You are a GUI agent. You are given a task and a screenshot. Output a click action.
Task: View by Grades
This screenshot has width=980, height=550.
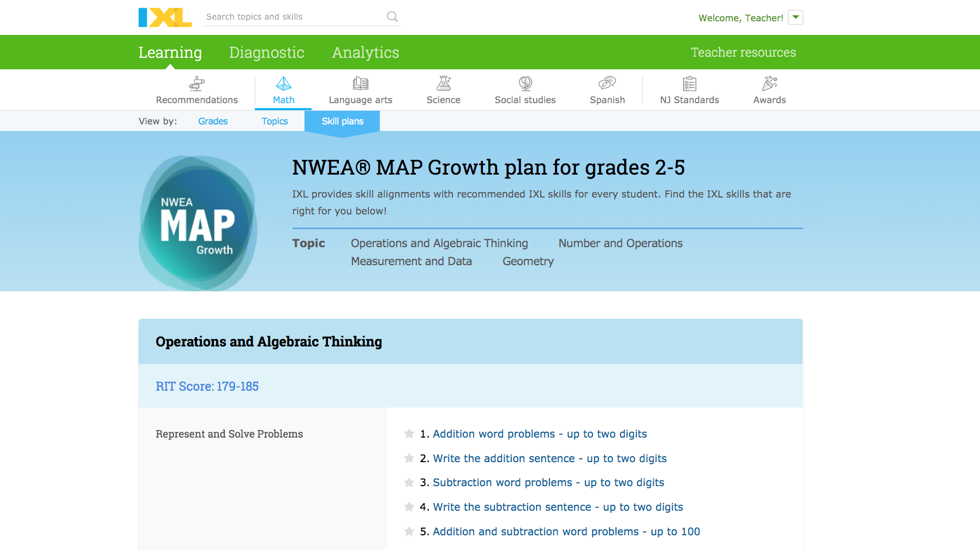213,121
